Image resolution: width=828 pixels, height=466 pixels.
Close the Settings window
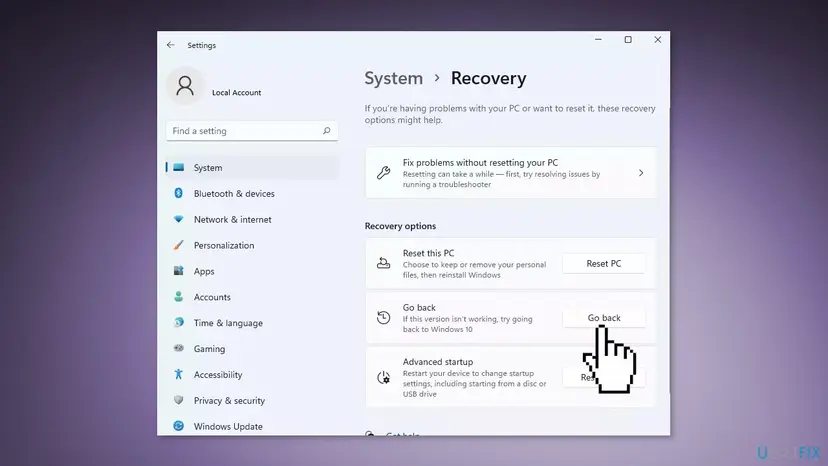pyautogui.click(x=657, y=40)
